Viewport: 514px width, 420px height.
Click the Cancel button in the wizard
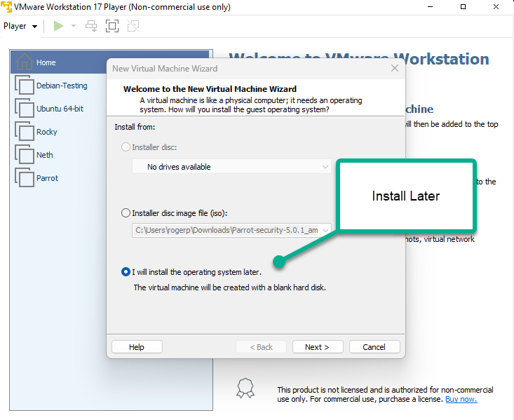tap(374, 347)
